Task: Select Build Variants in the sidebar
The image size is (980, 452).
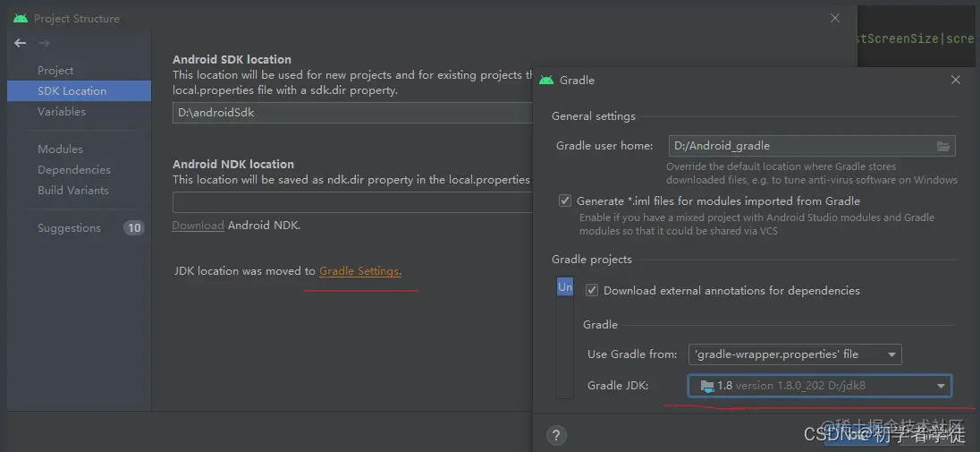Action: point(73,191)
